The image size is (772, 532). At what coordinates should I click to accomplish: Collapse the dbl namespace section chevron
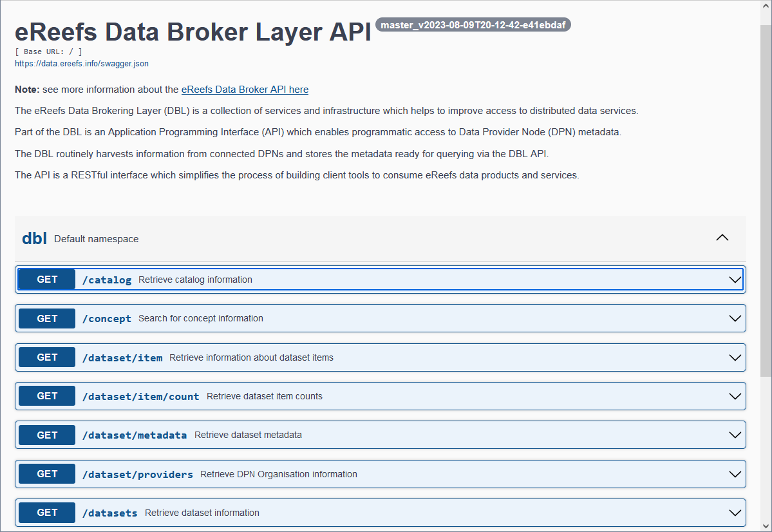pyautogui.click(x=722, y=238)
